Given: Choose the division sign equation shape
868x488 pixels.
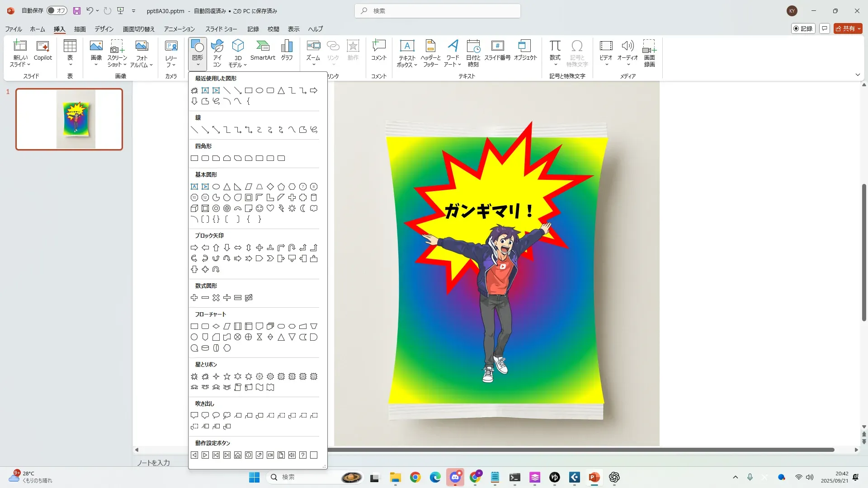Looking at the screenshot, I should pos(227,298).
